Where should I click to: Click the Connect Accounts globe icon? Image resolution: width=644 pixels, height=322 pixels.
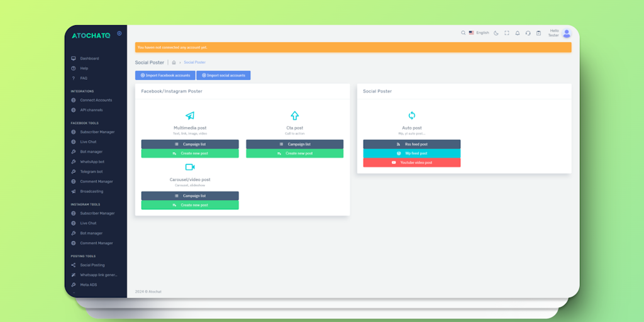73,100
